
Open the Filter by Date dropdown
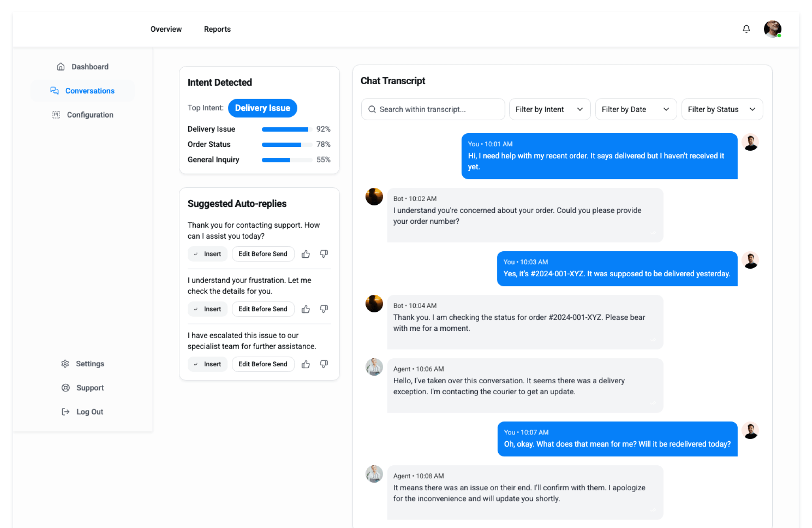click(635, 110)
